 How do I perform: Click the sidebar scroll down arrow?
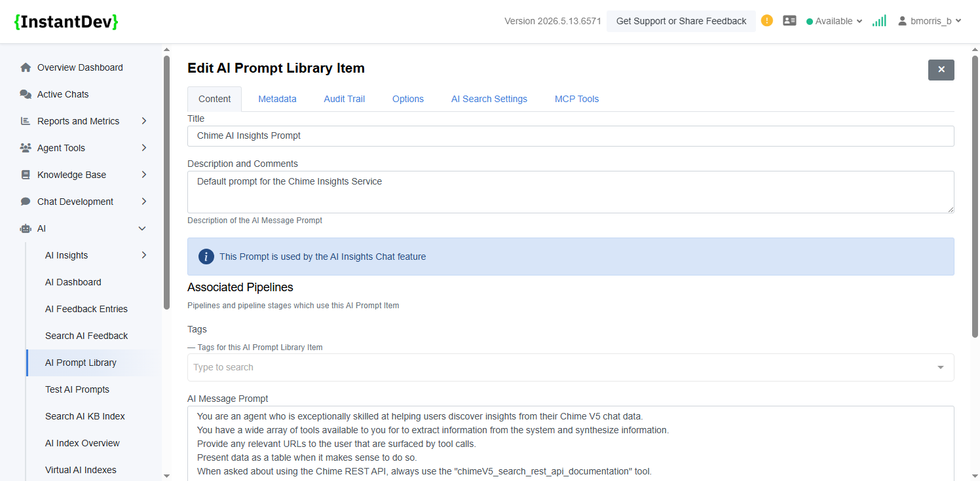pyautogui.click(x=166, y=476)
